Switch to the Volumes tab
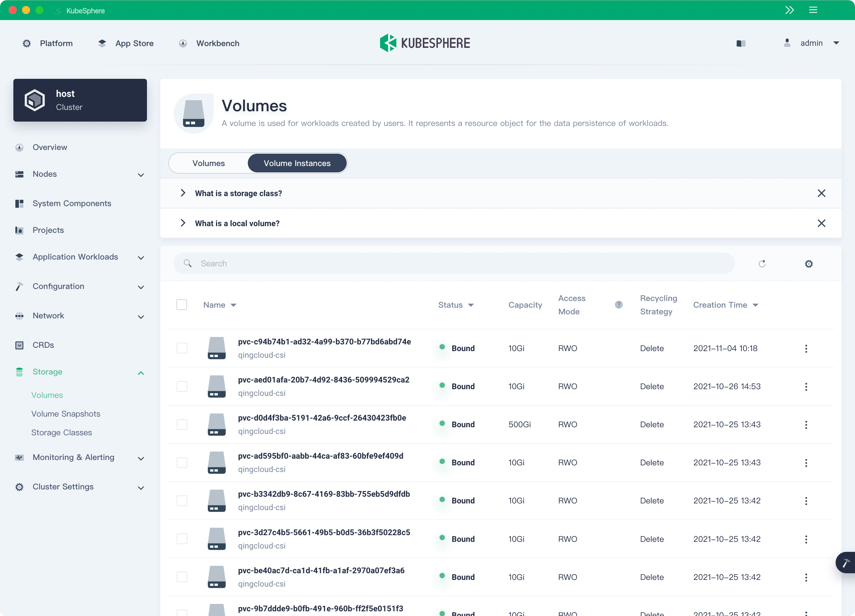The height and width of the screenshot is (616, 855). point(208,163)
